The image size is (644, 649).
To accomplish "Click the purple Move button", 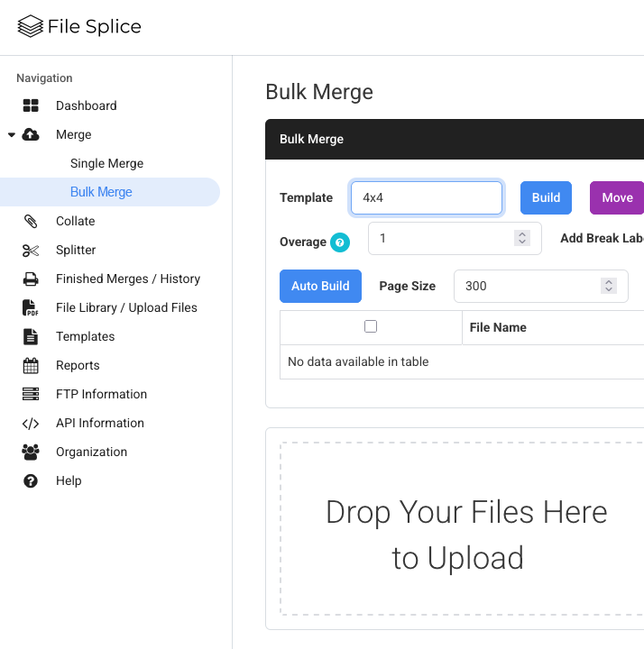I will [x=617, y=197].
